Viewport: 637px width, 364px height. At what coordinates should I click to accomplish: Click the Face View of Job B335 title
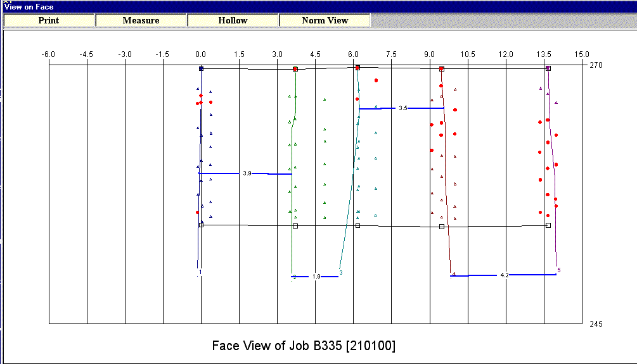click(304, 345)
